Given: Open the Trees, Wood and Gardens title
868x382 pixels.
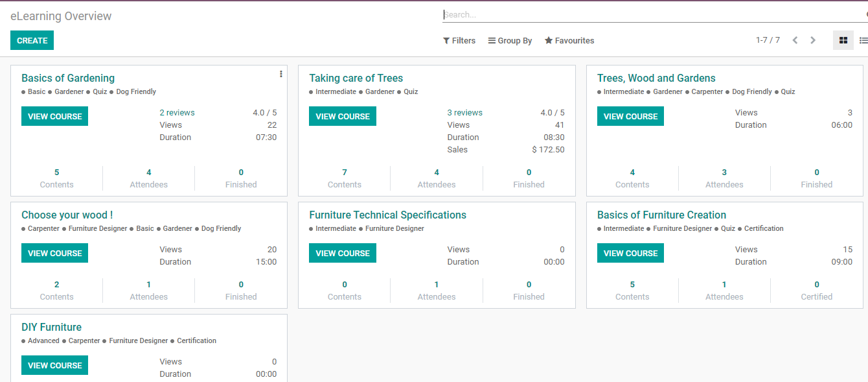Looking at the screenshot, I should click(656, 78).
